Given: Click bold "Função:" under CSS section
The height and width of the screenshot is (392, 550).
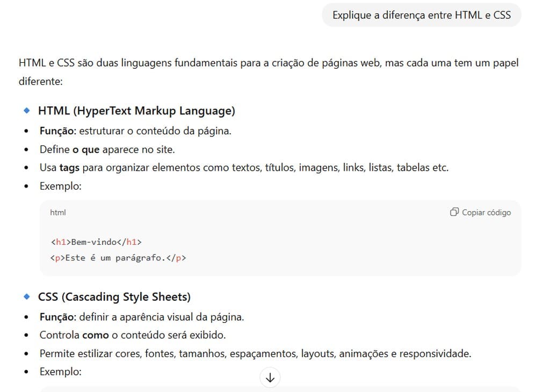Looking at the screenshot, I should (58, 317).
